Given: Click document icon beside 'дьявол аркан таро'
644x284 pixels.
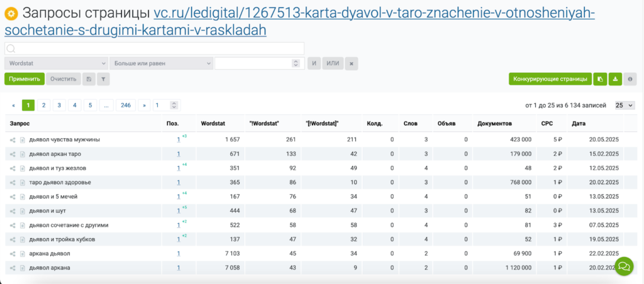Looking at the screenshot, I should (22, 154).
